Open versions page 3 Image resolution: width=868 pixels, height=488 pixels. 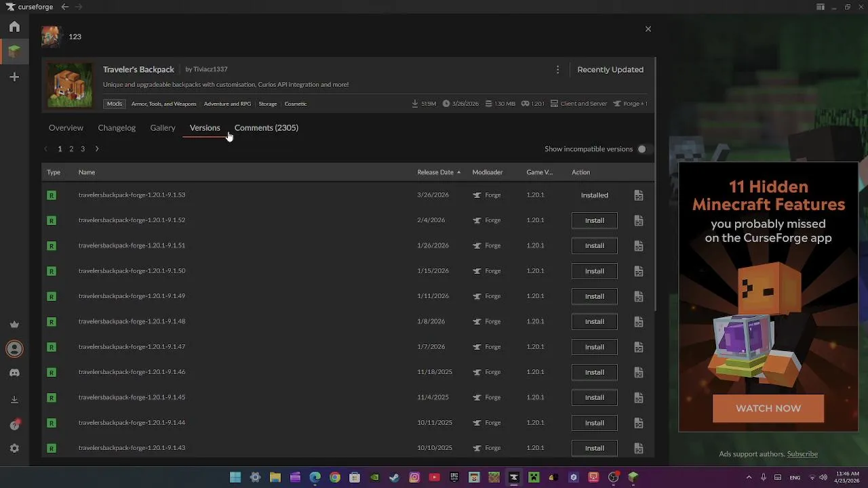83,149
